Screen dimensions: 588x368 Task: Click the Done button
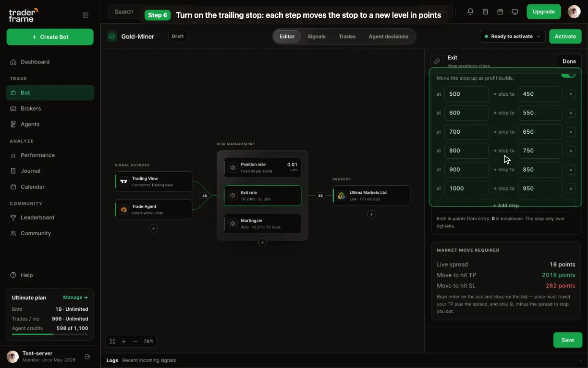(x=569, y=62)
